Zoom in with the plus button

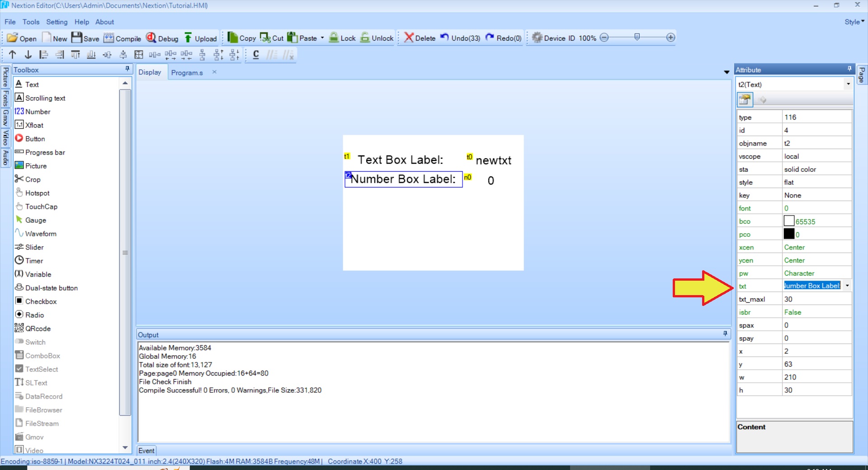tap(671, 38)
